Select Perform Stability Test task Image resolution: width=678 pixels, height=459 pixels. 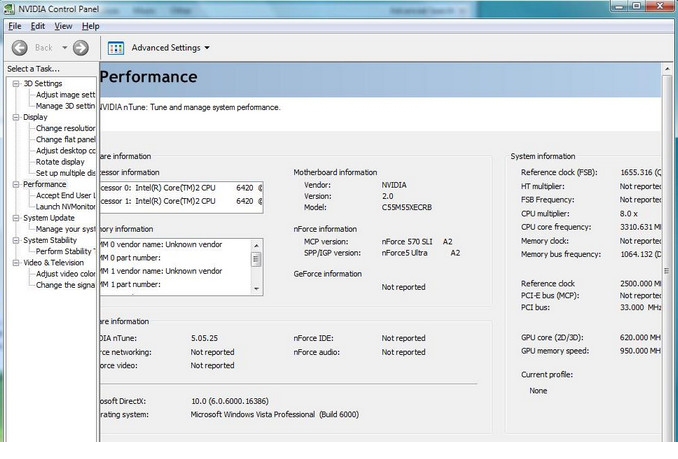[65, 251]
